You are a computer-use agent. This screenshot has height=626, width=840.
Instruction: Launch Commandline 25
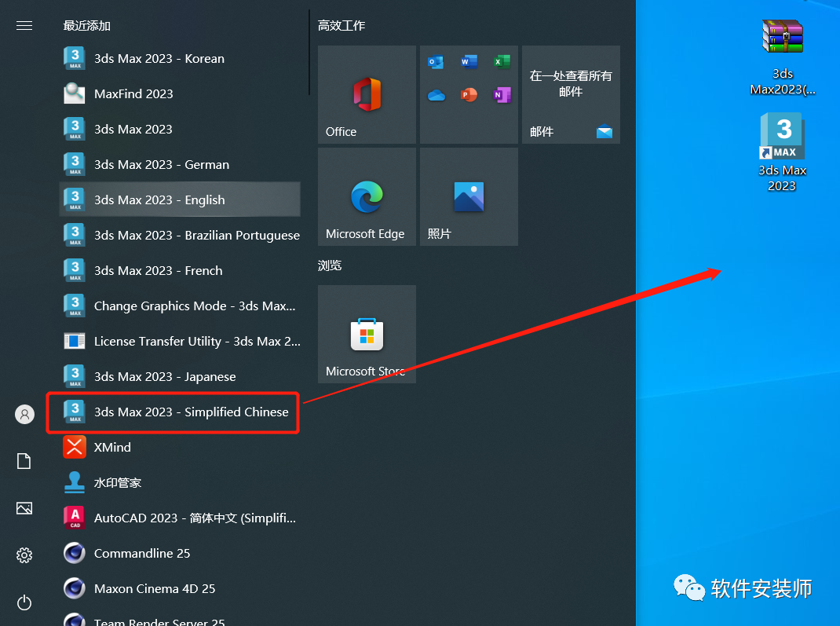click(180, 554)
